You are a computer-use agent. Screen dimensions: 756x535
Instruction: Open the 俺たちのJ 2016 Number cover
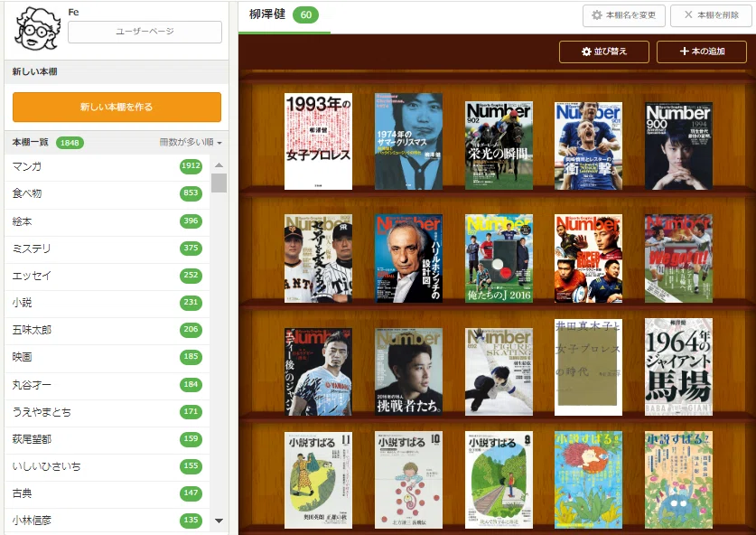[499, 258]
